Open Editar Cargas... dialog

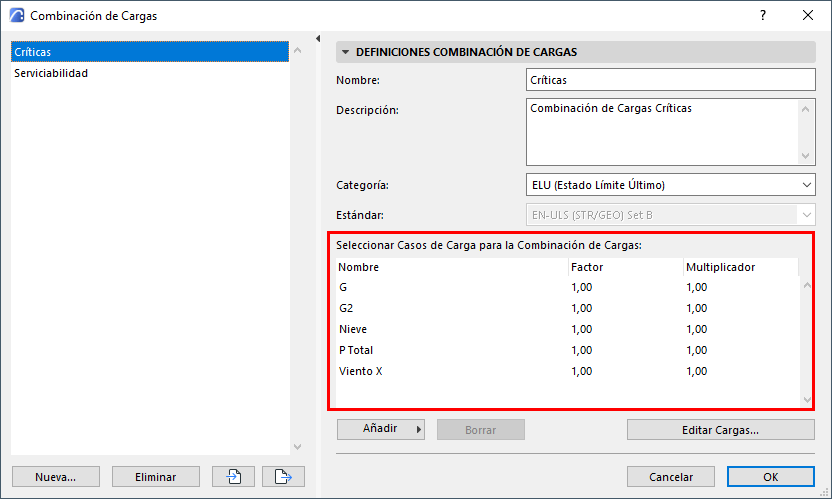(x=721, y=429)
